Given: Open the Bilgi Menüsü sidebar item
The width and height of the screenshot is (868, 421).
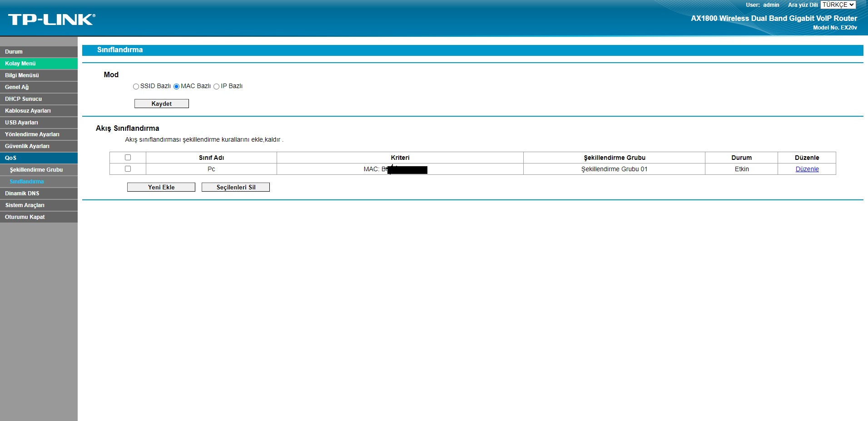Looking at the screenshot, I should [39, 75].
